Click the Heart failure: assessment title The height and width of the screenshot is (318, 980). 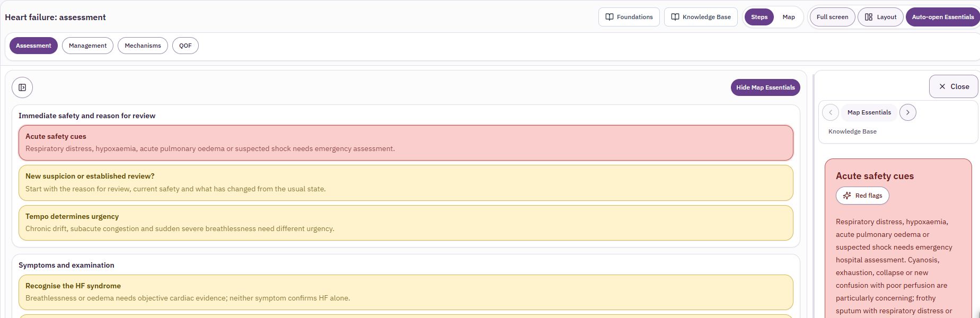55,17
